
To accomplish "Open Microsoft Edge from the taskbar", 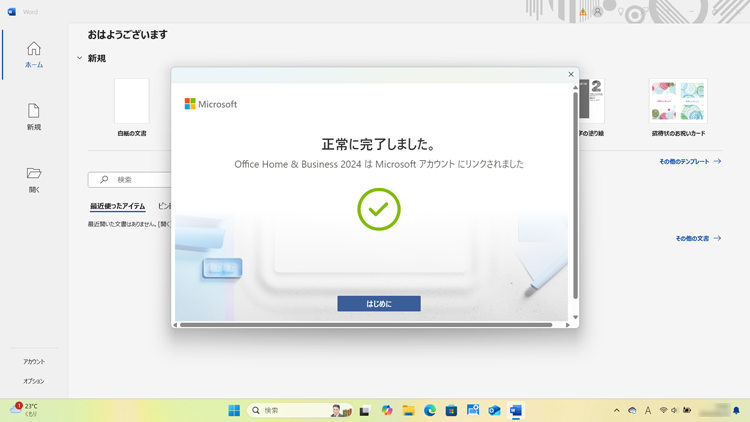I will pos(430,410).
